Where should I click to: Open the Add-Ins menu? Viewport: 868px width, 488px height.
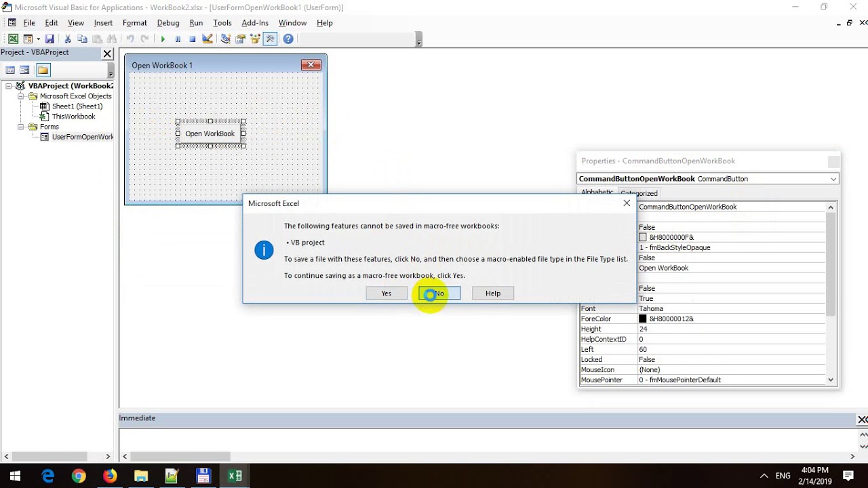255,23
